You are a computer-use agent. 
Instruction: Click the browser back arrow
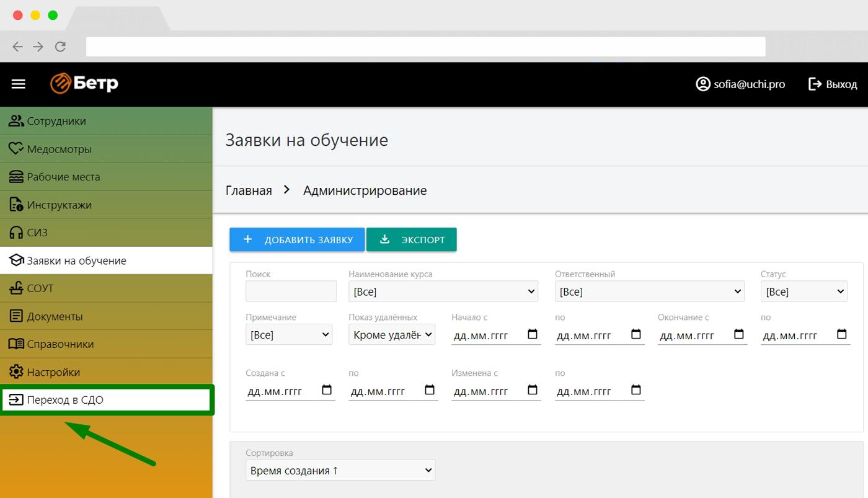[17, 47]
